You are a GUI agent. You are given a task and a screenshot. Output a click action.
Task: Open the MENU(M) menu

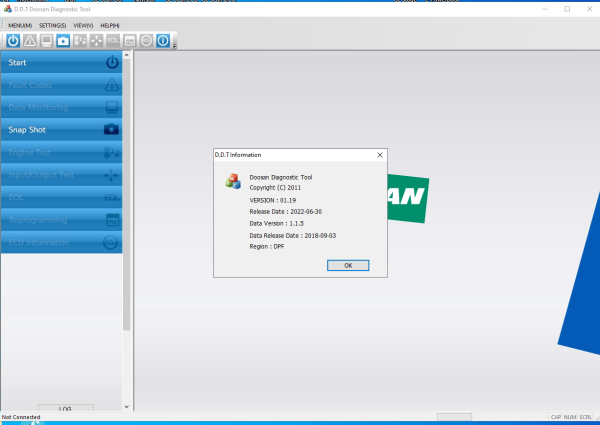coord(20,26)
